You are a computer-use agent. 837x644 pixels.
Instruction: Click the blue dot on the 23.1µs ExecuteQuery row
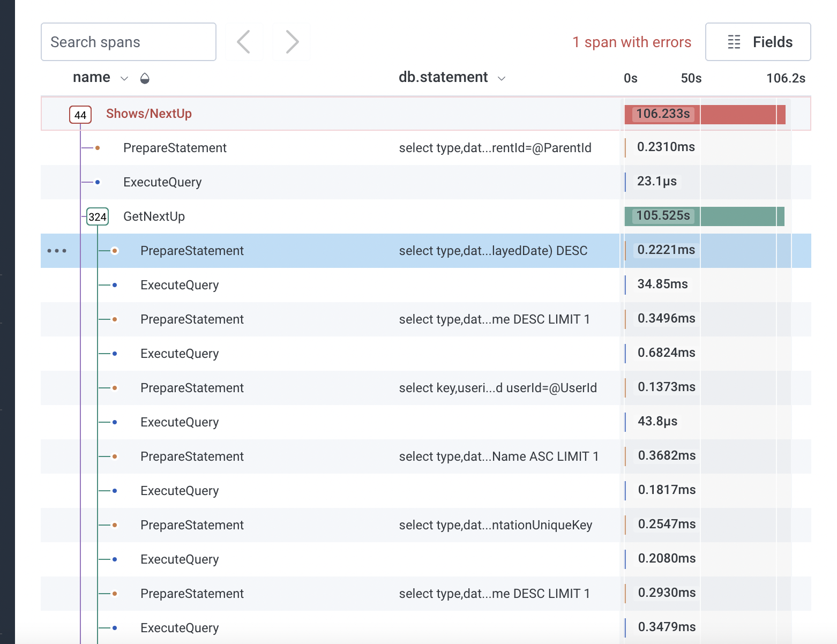tap(98, 182)
